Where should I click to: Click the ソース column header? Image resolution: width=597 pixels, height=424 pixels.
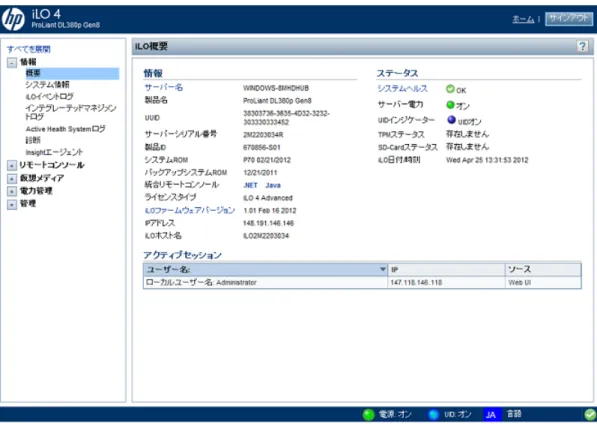tap(543, 269)
